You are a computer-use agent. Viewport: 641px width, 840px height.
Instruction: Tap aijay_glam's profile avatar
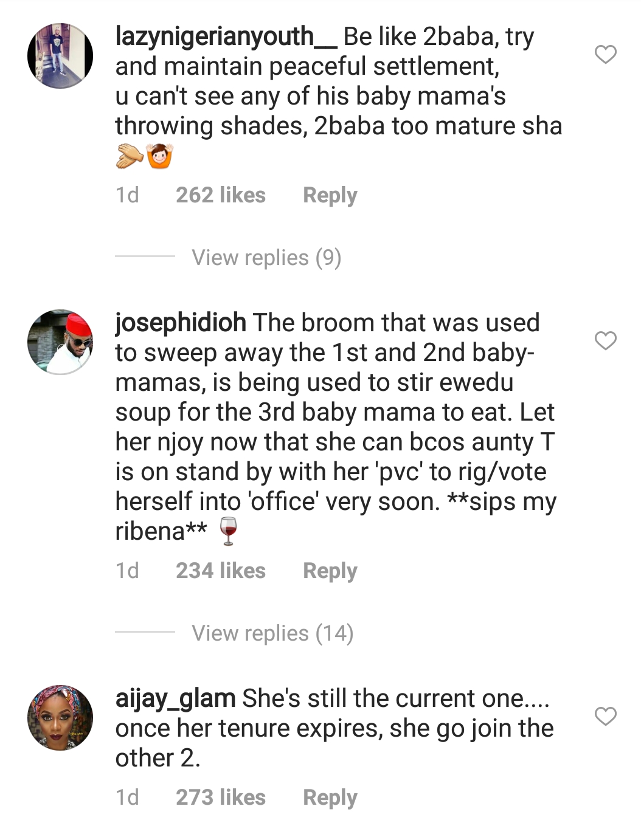coord(60,717)
